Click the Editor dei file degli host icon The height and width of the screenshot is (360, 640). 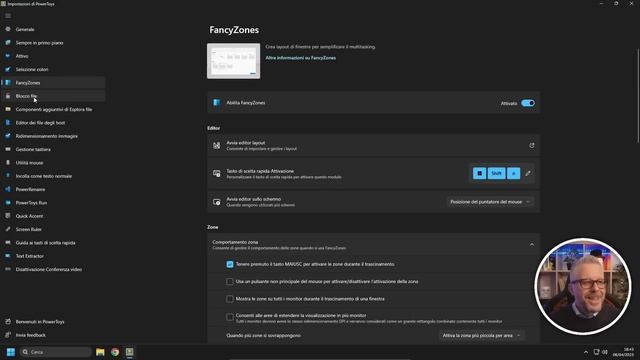point(8,122)
